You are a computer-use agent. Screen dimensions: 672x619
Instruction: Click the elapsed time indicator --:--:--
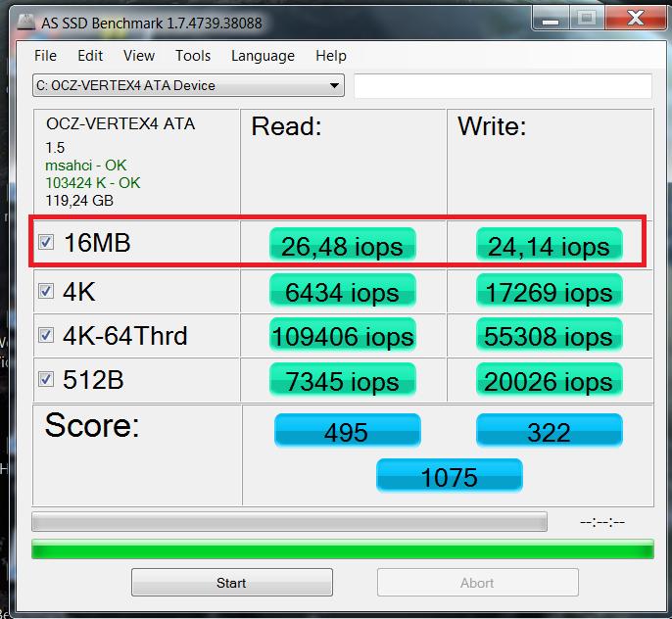(x=602, y=522)
